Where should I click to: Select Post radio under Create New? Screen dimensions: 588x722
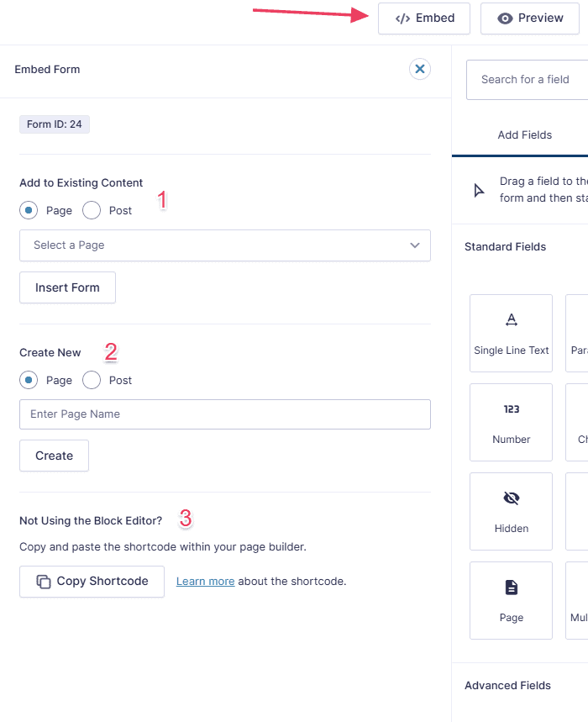point(92,381)
